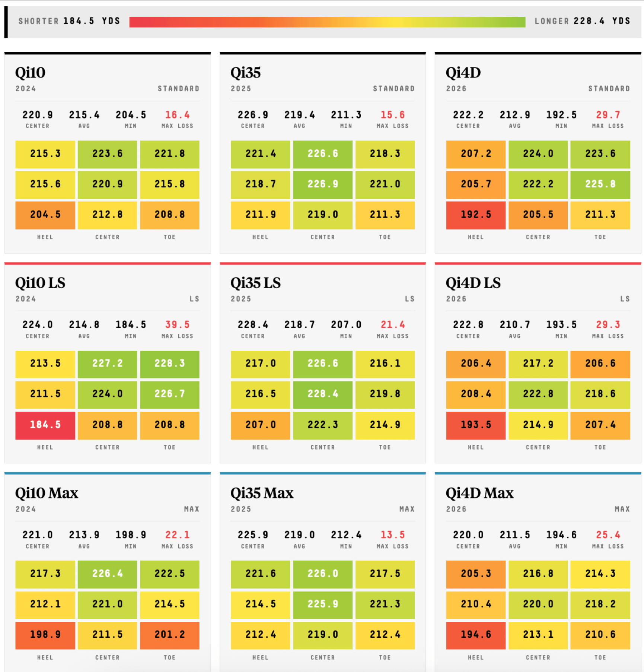
Task: Click the distance color gradient bar
Action: point(327,22)
